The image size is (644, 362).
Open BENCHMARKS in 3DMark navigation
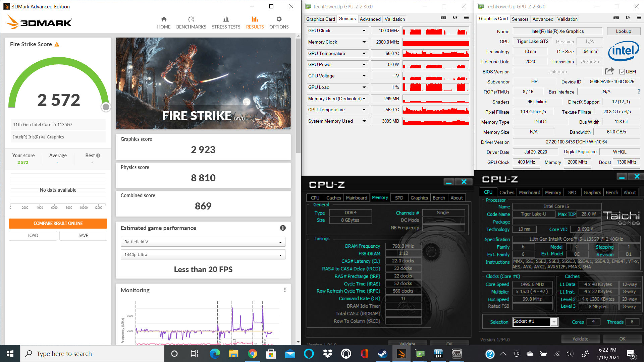point(191,23)
